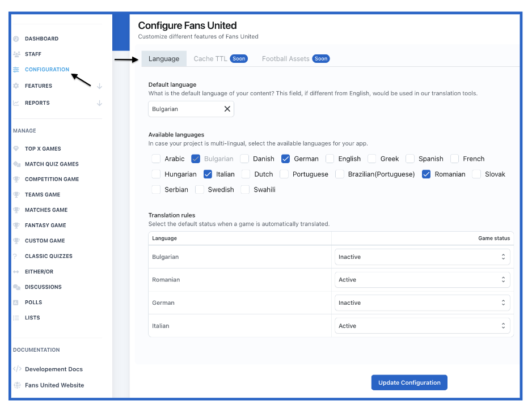Viewport: 532px width, 409px height.
Task: Click the Discussions chat bubbles icon
Action: pos(16,287)
